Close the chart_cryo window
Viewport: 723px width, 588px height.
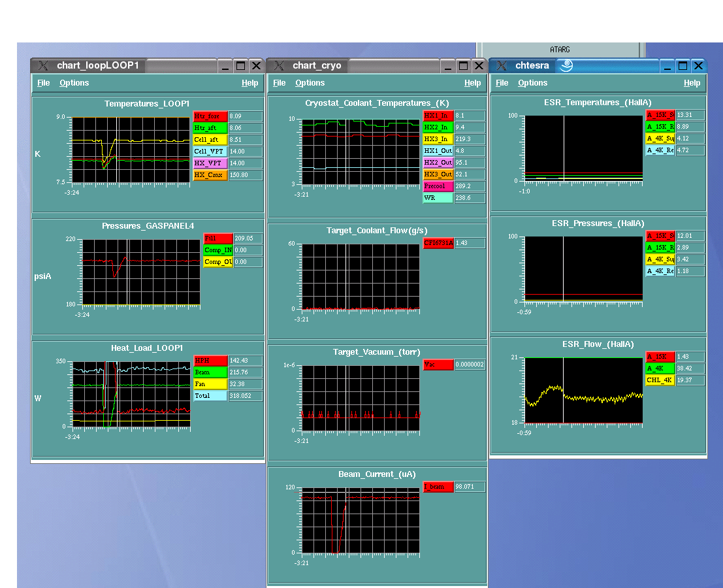479,66
